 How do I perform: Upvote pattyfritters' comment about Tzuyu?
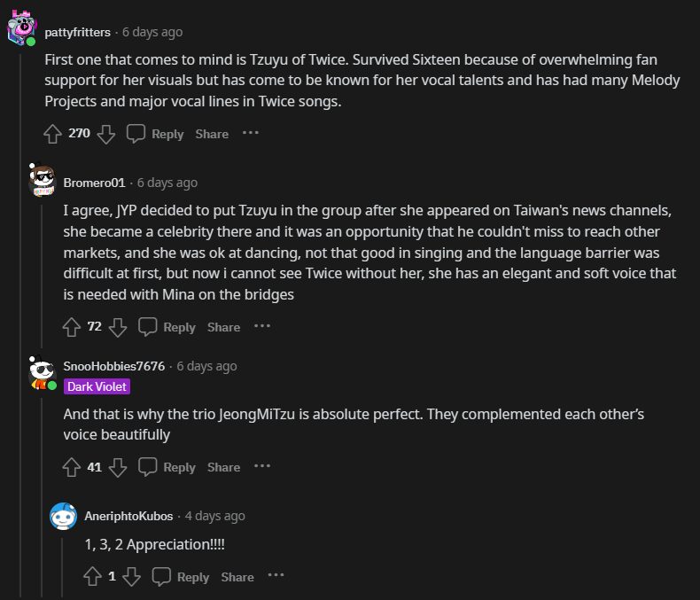pos(52,134)
